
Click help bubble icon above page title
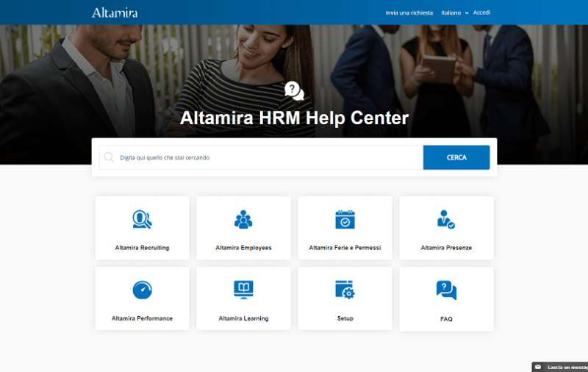pyautogui.click(x=295, y=91)
